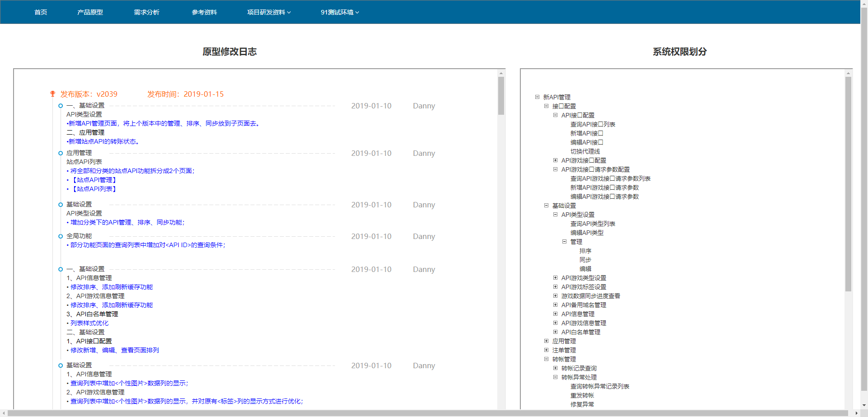Image resolution: width=868 pixels, height=417 pixels.
Task: Expand the API游戏信息管理 tree node
Action: pos(555,323)
